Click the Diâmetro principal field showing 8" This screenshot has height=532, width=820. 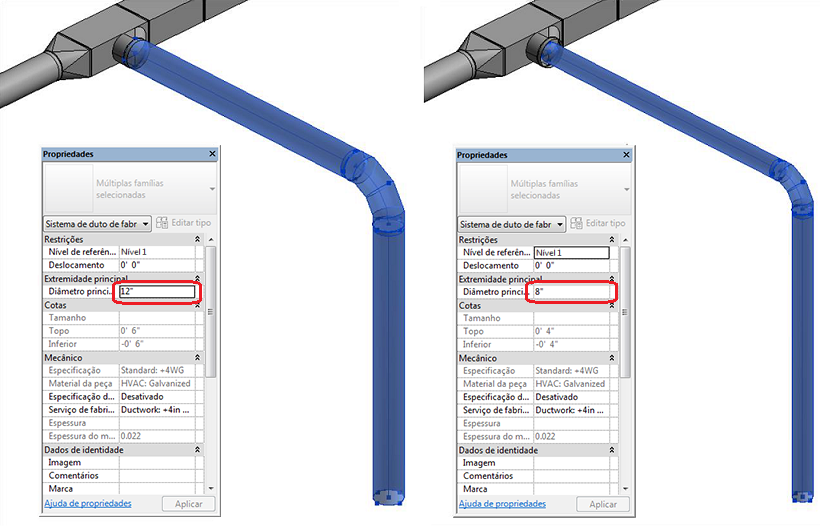pos(572,292)
